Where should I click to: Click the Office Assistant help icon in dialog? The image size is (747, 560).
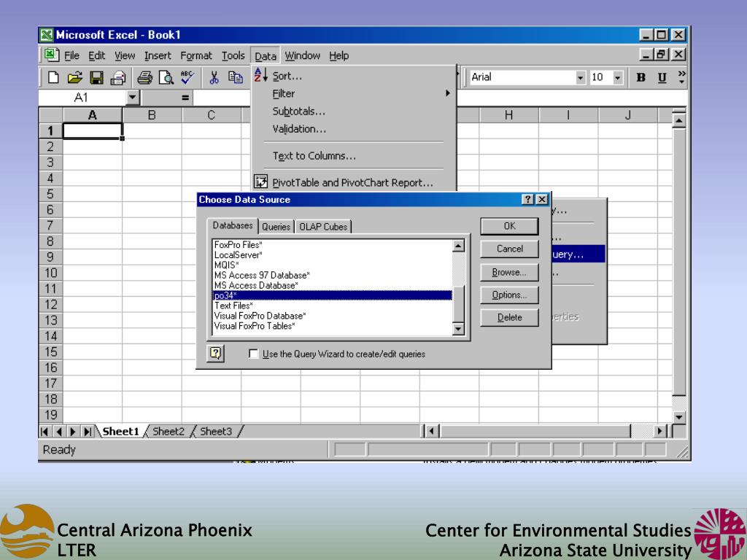216,354
